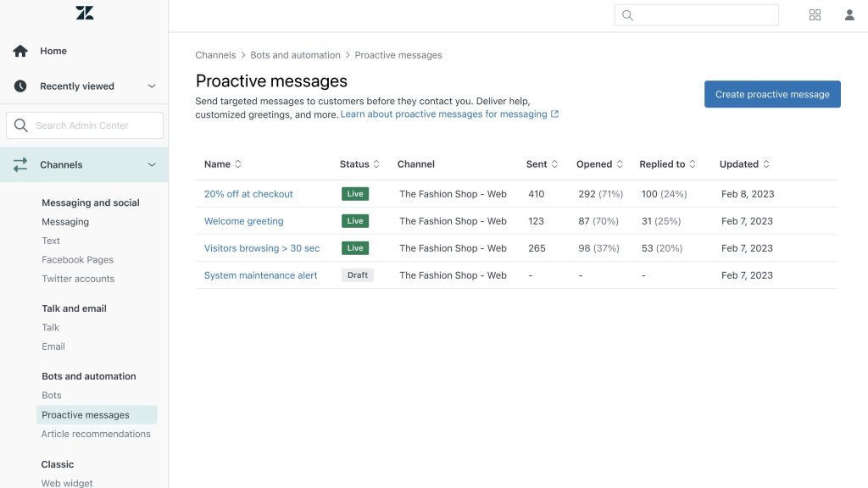This screenshot has width=868, height=488.
Task: Click Create proactive message button
Action: 772,94
